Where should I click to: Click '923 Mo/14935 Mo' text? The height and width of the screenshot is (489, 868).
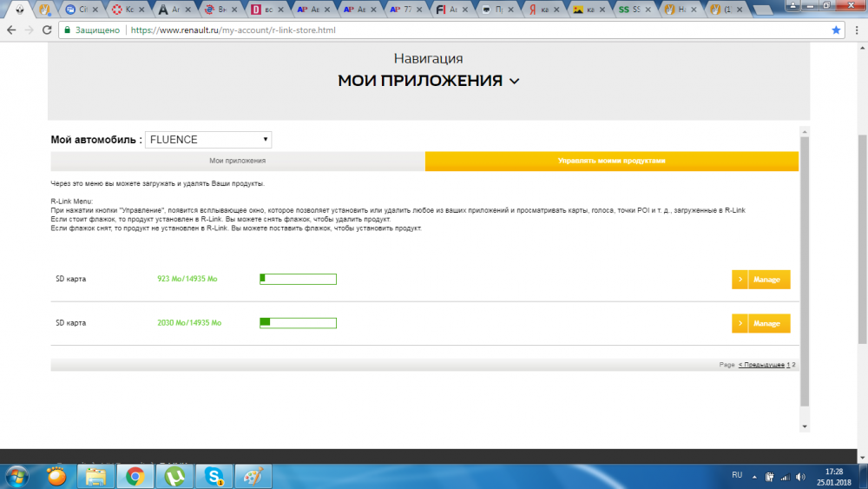[x=187, y=279]
